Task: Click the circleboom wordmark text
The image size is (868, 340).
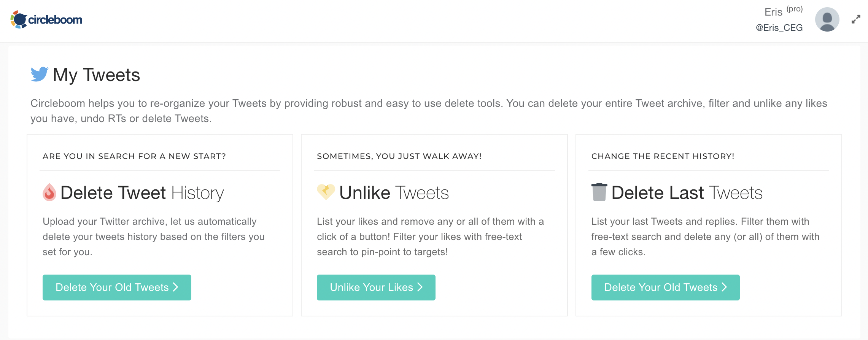Action: pos(55,20)
